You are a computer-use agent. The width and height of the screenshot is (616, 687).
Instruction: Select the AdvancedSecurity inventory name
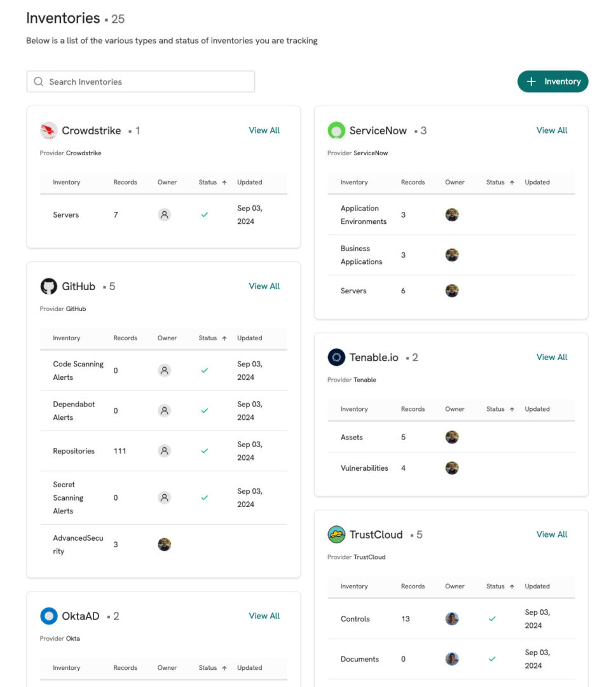[78, 545]
